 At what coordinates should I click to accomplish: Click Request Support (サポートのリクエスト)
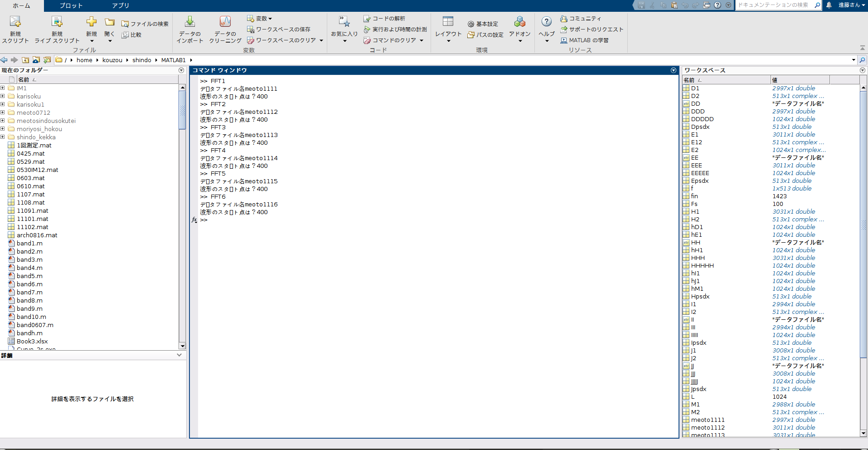pyautogui.click(x=592, y=29)
